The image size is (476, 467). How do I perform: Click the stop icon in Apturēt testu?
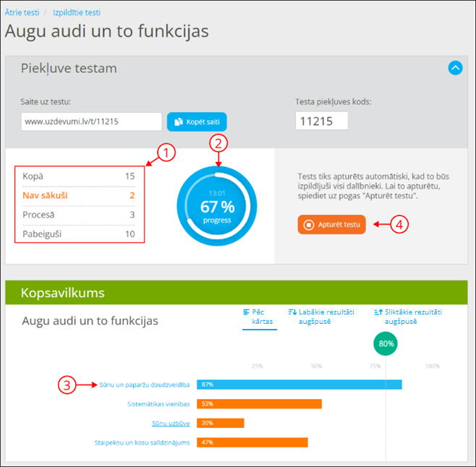pos(309,225)
